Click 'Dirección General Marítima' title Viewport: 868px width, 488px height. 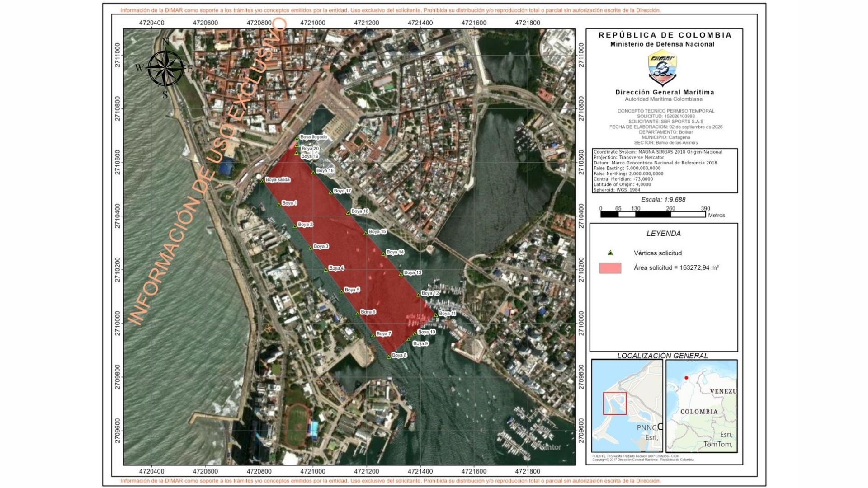point(665,92)
